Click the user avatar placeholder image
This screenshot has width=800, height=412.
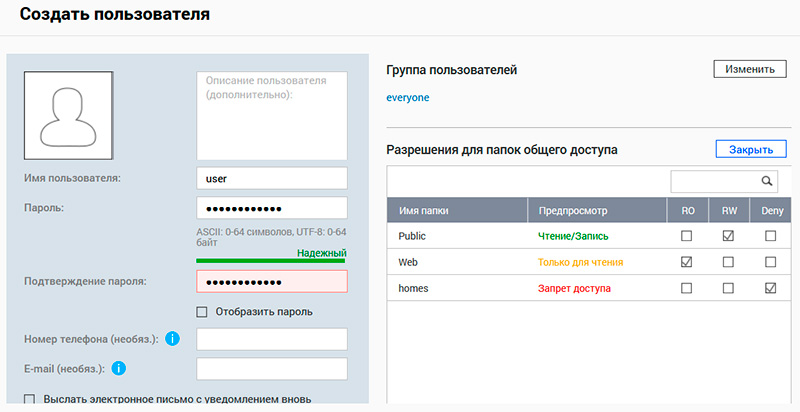tap(68, 115)
